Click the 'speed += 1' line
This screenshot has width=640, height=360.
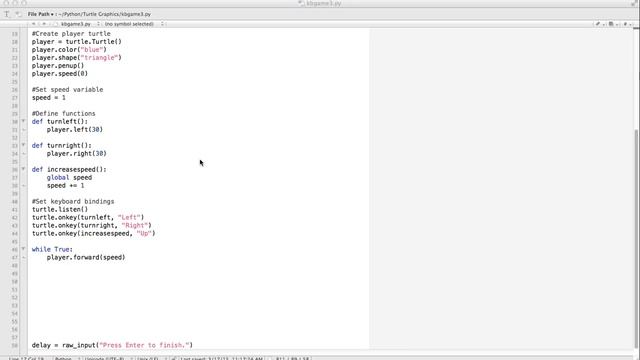[65, 185]
